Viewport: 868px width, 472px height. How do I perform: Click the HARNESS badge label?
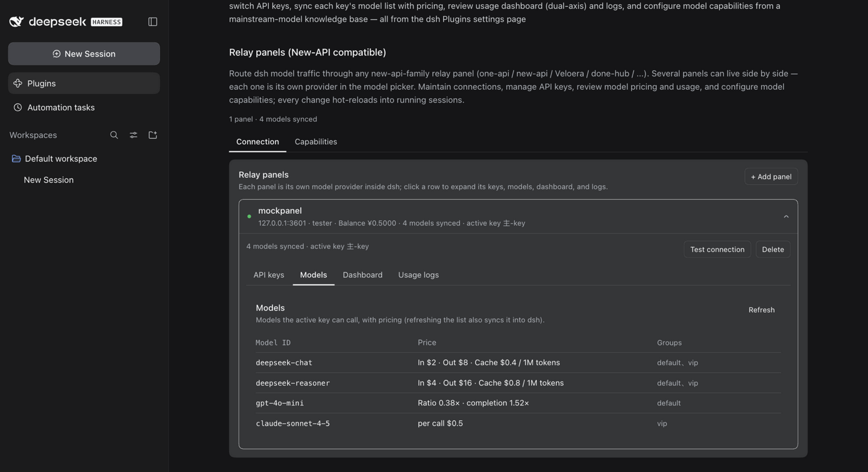pos(107,22)
